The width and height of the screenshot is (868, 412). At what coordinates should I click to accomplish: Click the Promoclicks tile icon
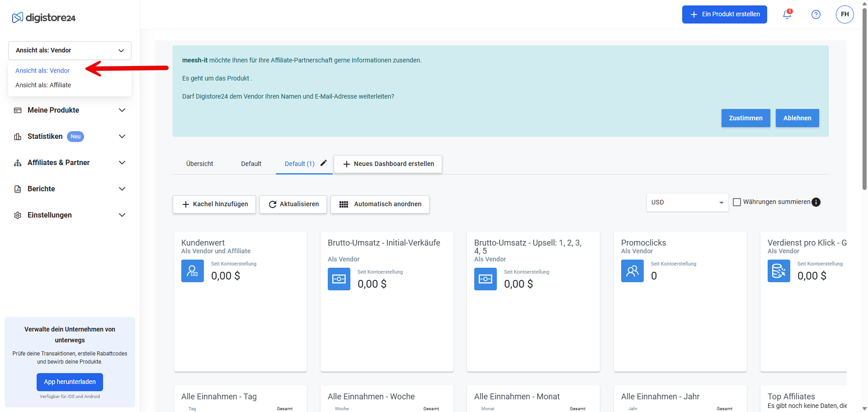click(x=632, y=271)
